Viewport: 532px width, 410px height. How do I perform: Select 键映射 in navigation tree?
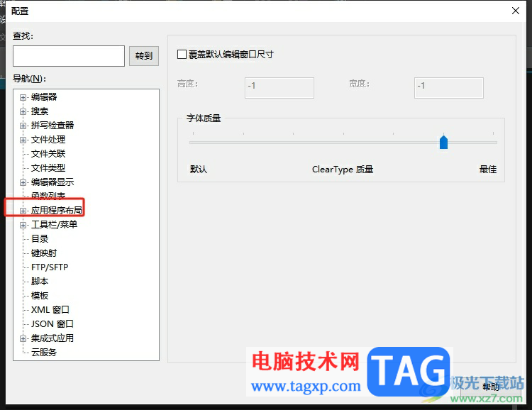pyautogui.click(x=44, y=253)
